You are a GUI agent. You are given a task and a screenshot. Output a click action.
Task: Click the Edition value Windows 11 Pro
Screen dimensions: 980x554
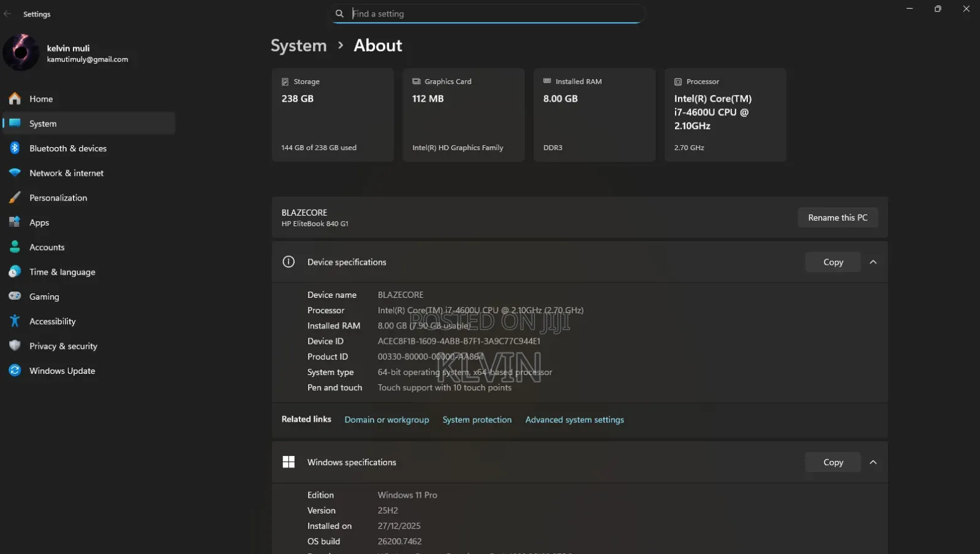pos(407,495)
